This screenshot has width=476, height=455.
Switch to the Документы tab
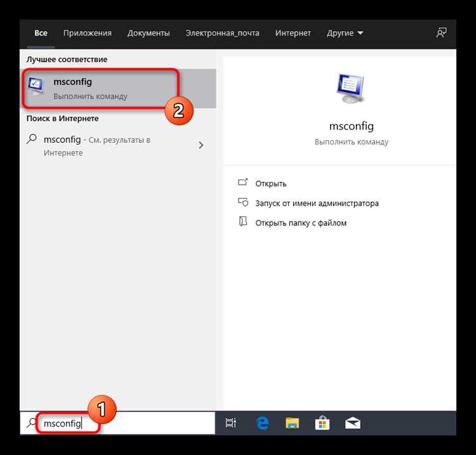click(149, 33)
